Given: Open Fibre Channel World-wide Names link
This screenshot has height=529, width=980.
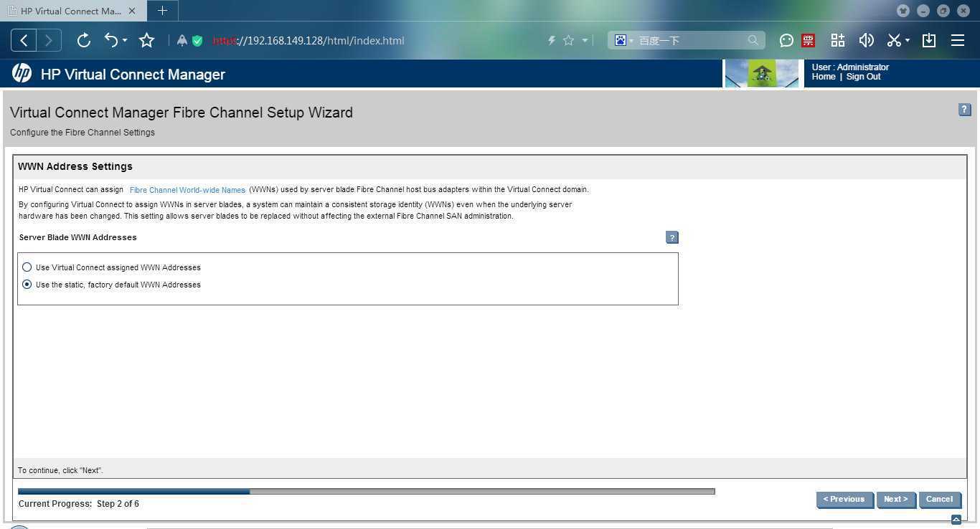Looking at the screenshot, I should pyautogui.click(x=187, y=190).
